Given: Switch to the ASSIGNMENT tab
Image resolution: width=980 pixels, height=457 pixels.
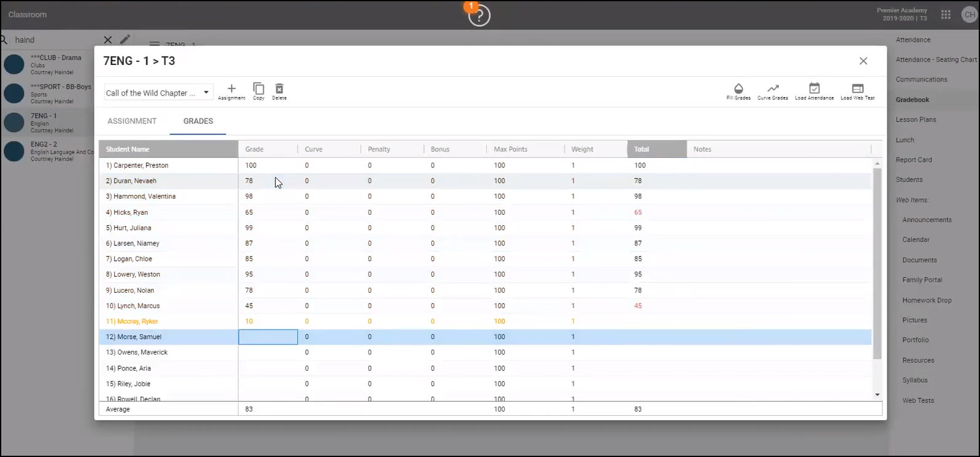Looking at the screenshot, I should 132,121.
